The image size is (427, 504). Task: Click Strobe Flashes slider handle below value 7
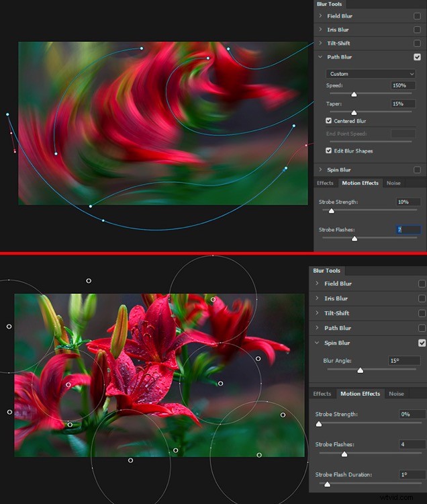pyautogui.click(x=354, y=239)
